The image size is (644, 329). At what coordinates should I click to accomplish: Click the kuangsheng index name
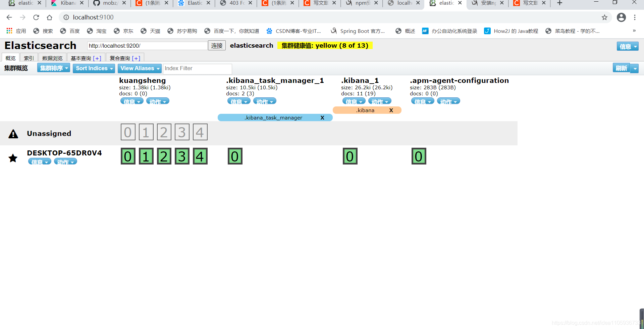[x=142, y=81]
